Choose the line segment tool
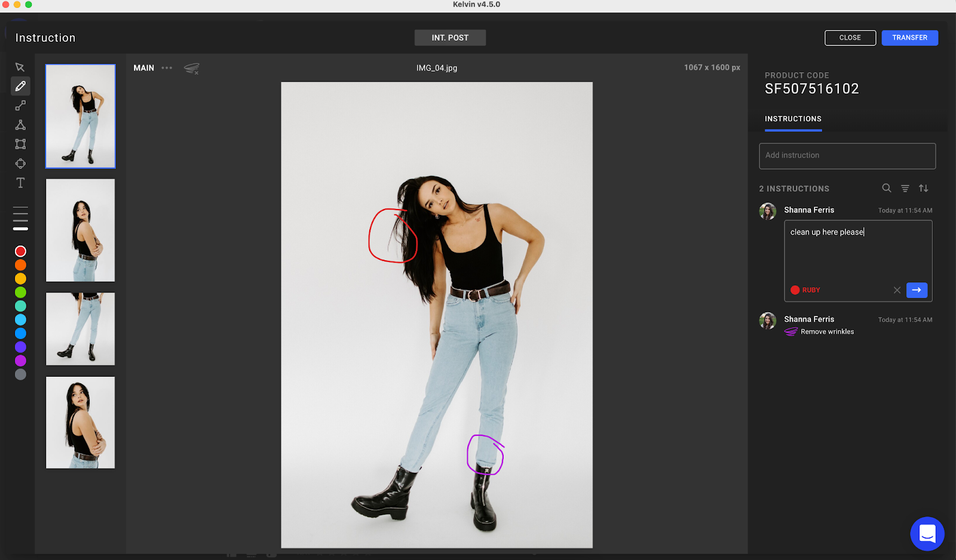Image resolution: width=956 pixels, height=560 pixels. [x=20, y=106]
